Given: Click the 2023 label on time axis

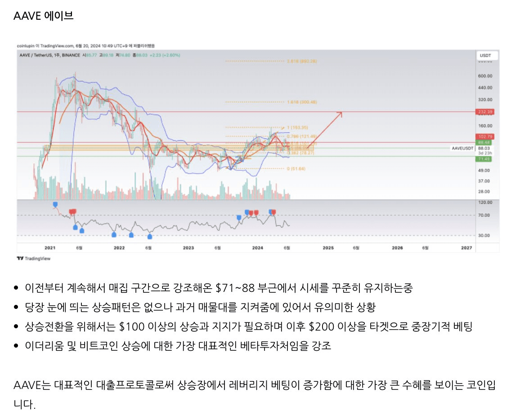Looking at the screenshot, I should (x=188, y=248).
